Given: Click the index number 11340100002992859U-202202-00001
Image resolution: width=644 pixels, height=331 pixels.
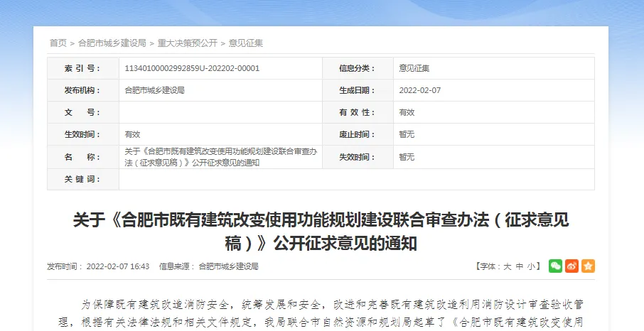Looking at the screenshot, I should (192, 69).
